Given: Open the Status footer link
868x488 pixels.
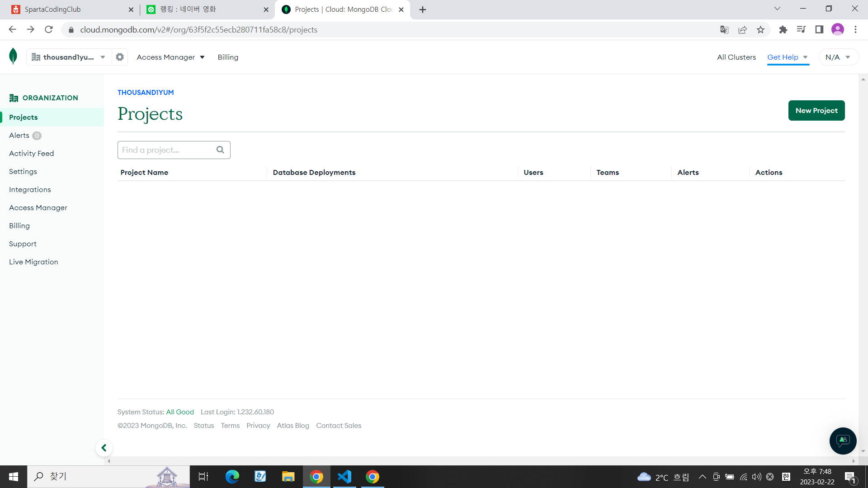Looking at the screenshot, I should [x=204, y=426].
